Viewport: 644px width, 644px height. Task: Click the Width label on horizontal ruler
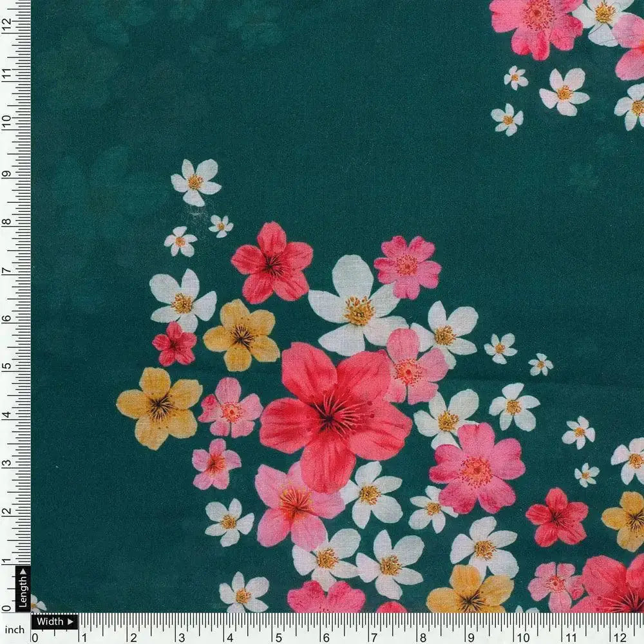click(x=50, y=622)
